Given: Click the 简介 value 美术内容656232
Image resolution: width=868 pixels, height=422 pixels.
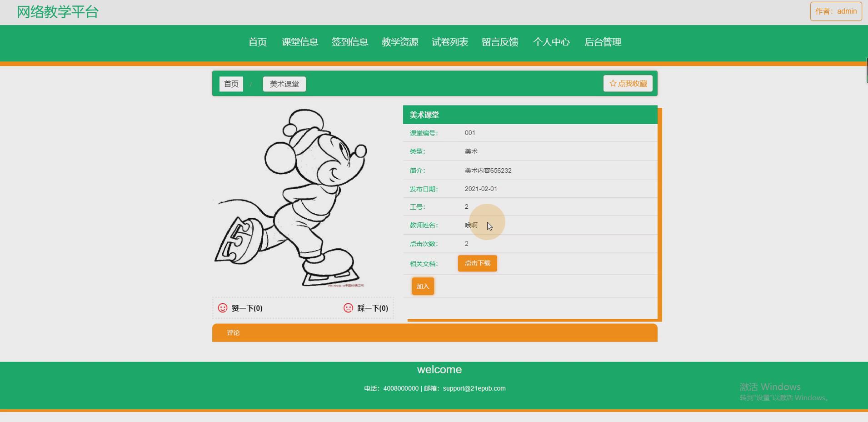Looking at the screenshot, I should pyautogui.click(x=488, y=171).
